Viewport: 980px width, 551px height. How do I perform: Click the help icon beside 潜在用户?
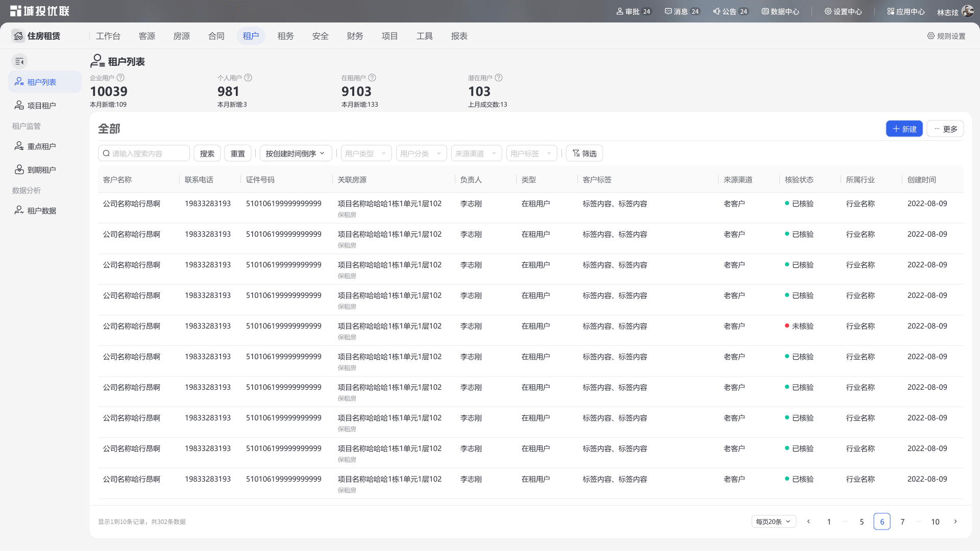click(x=499, y=78)
